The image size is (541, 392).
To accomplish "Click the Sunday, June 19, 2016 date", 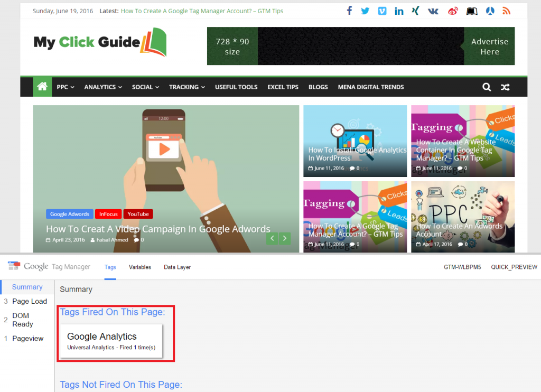I will pyautogui.click(x=63, y=11).
